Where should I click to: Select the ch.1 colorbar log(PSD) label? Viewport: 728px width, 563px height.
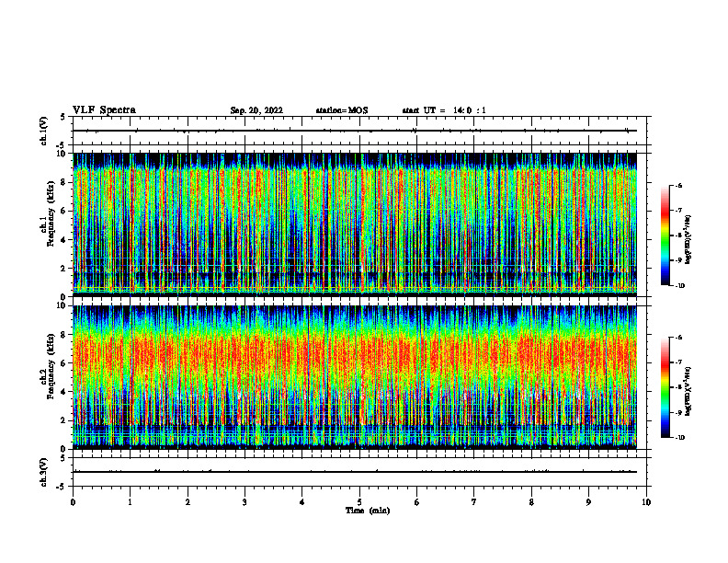pyautogui.click(x=688, y=240)
